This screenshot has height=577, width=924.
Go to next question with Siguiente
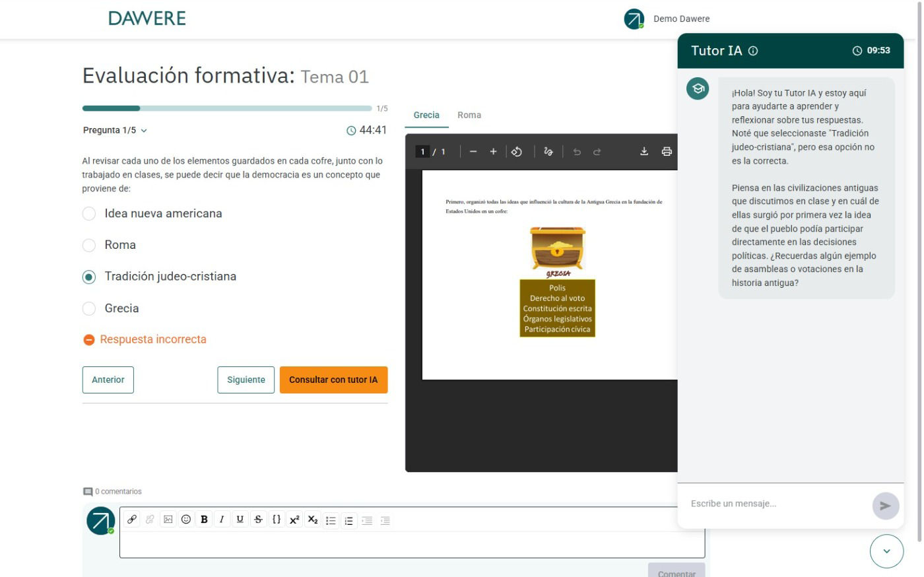(246, 380)
